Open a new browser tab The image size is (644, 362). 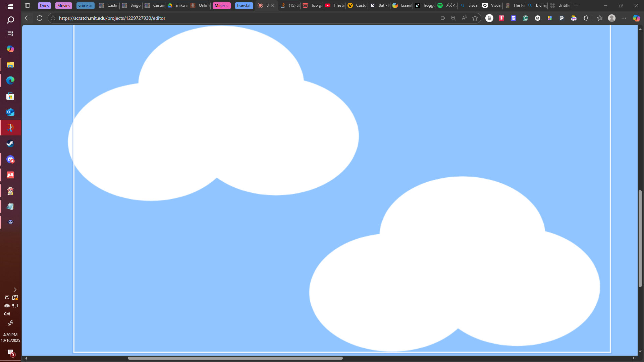tap(576, 5)
